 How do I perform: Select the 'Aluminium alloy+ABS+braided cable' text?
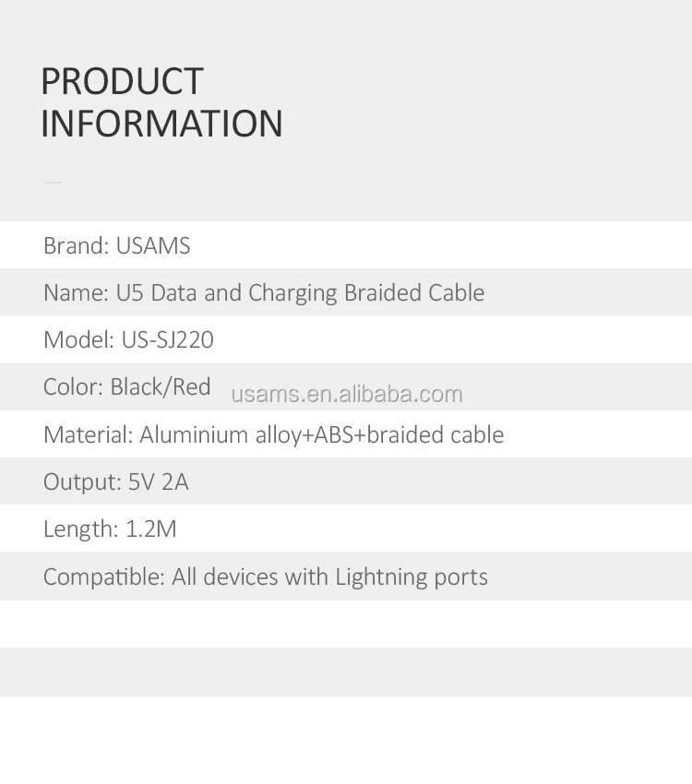tap(322, 434)
